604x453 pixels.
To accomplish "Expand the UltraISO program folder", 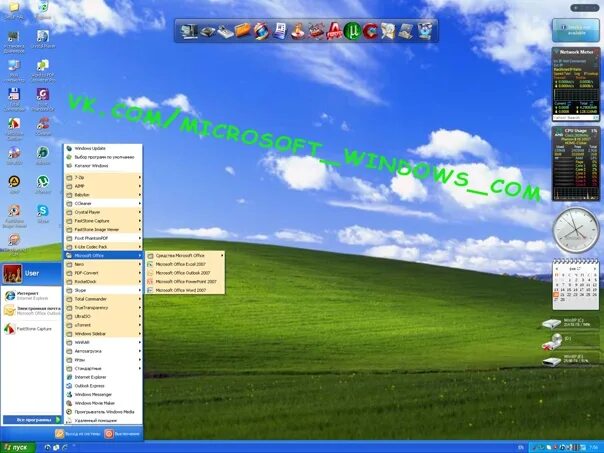I will [103, 316].
